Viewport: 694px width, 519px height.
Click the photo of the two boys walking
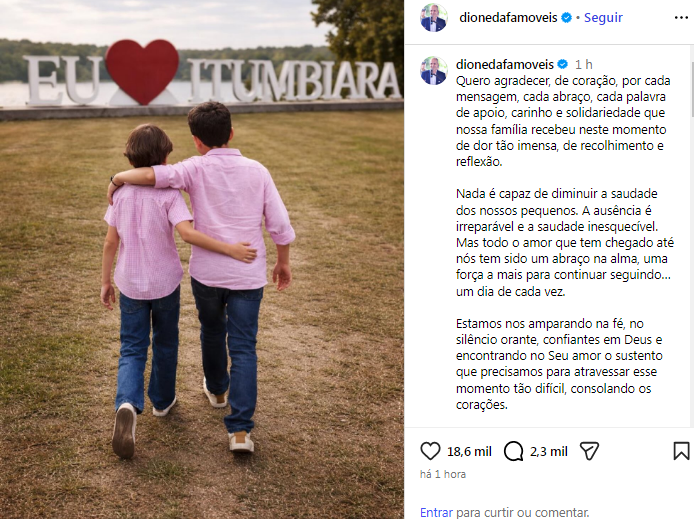point(202,259)
